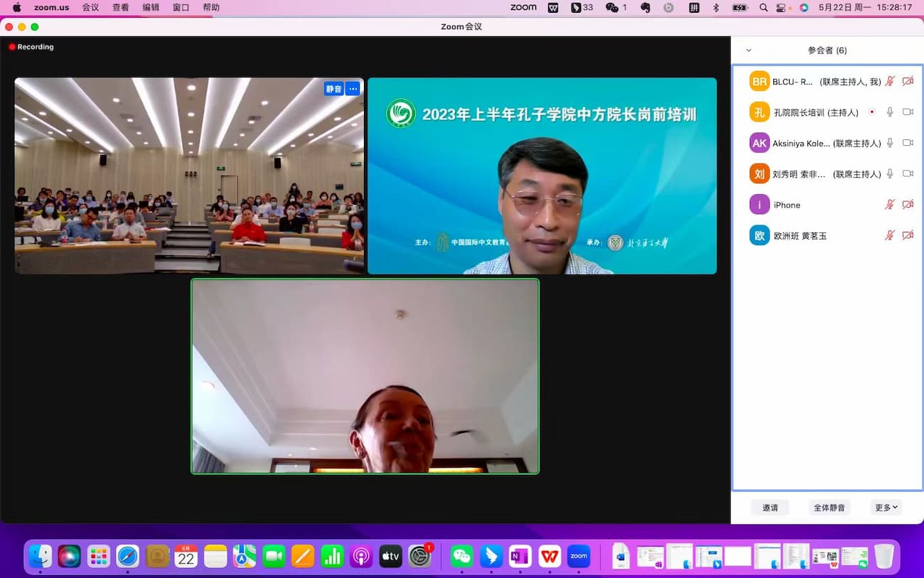Click the purple avatar of iPhone participant
The width and height of the screenshot is (924, 578).
[760, 205]
